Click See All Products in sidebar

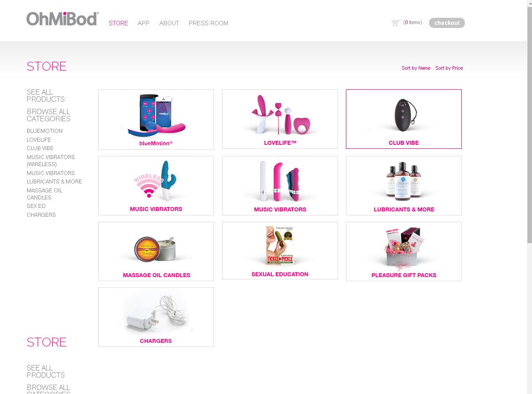(x=45, y=96)
